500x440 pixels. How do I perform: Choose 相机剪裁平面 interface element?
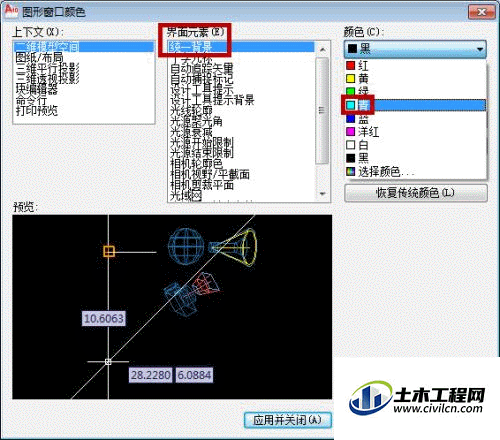(201, 185)
